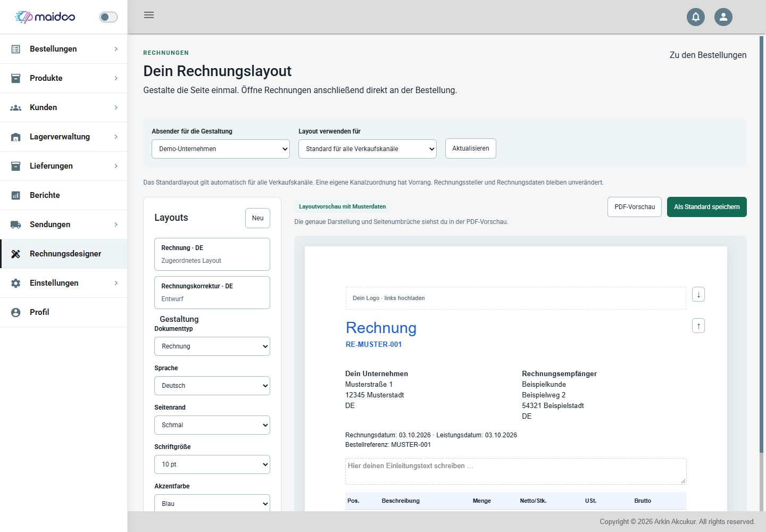The height and width of the screenshot is (532, 766).
Task: Select Rechnungsdesigner in the sidebar
Action: click(x=64, y=254)
